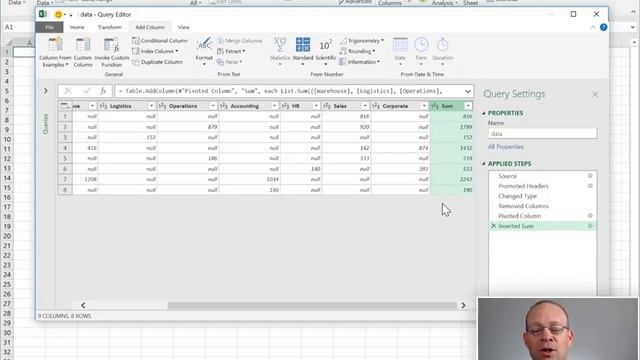Click the horizontal scrollbar left arrow
The height and width of the screenshot is (360, 640).
[x=83, y=305]
